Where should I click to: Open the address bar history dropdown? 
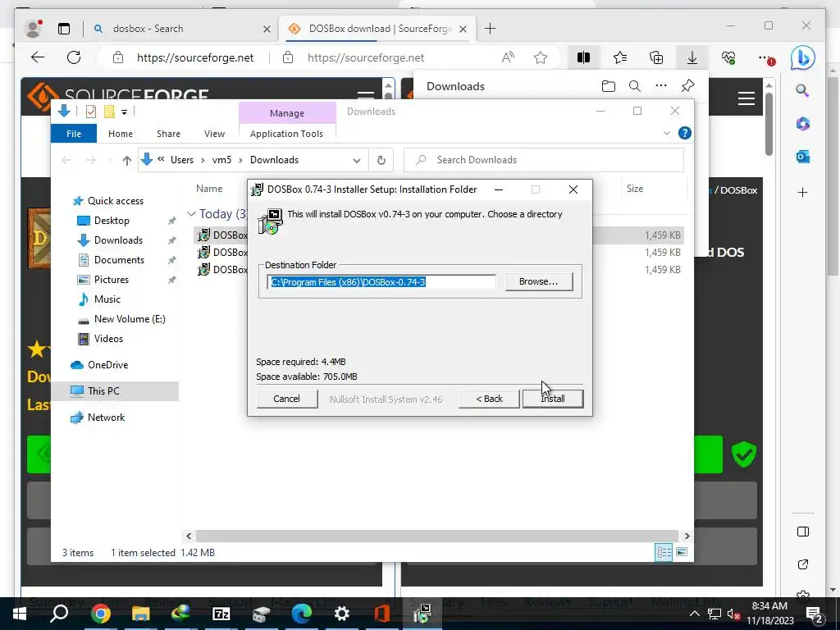pos(357,160)
